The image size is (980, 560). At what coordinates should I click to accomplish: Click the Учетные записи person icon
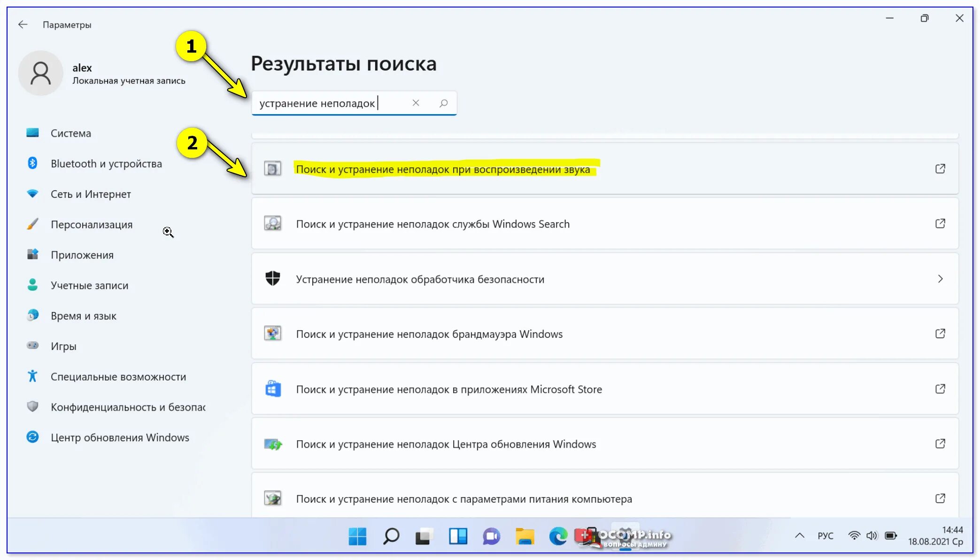[x=32, y=285]
